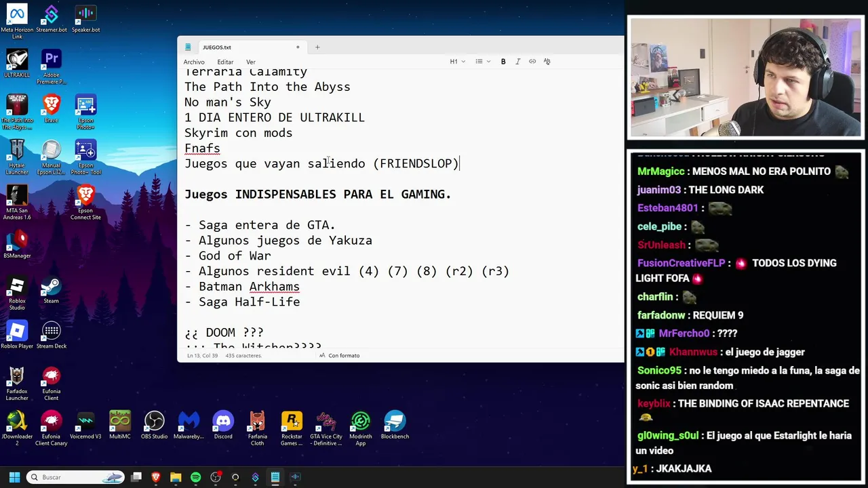Click the line '- Algunos juegos de Yakuza'
Image resolution: width=868 pixels, height=488 pixels.
coord(278,241)
